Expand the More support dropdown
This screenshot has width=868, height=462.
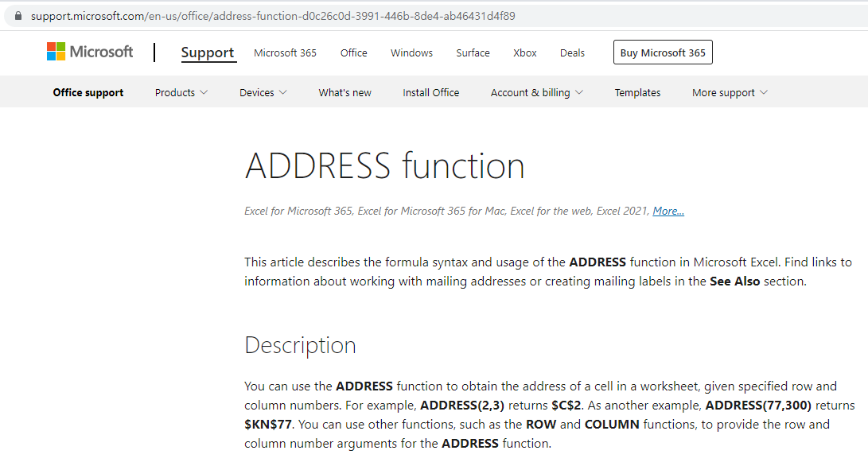(730, 92)
